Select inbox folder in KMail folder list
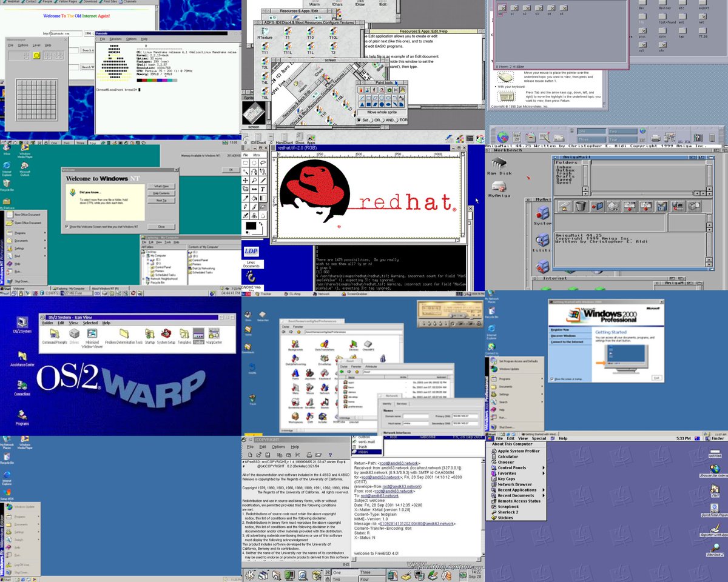 [x=366, y=452]
